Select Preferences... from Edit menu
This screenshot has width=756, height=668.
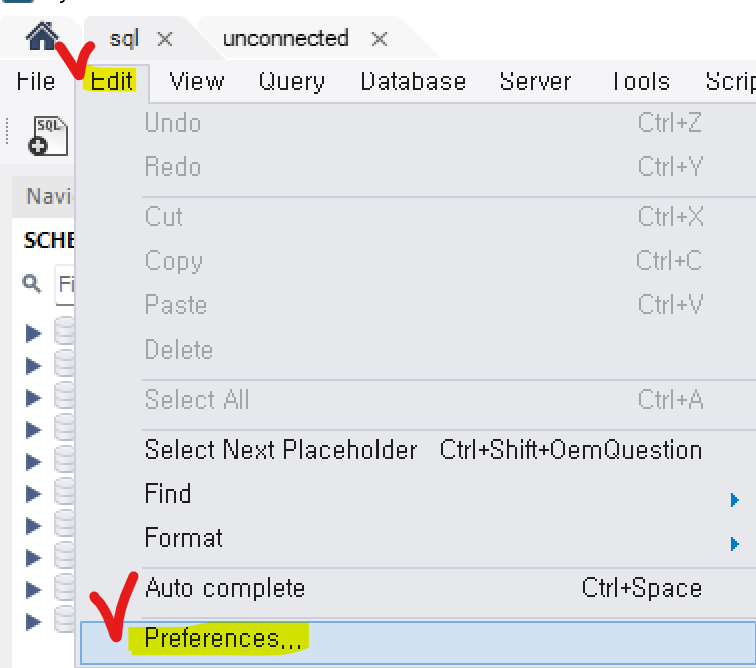(x=223, y=638)
